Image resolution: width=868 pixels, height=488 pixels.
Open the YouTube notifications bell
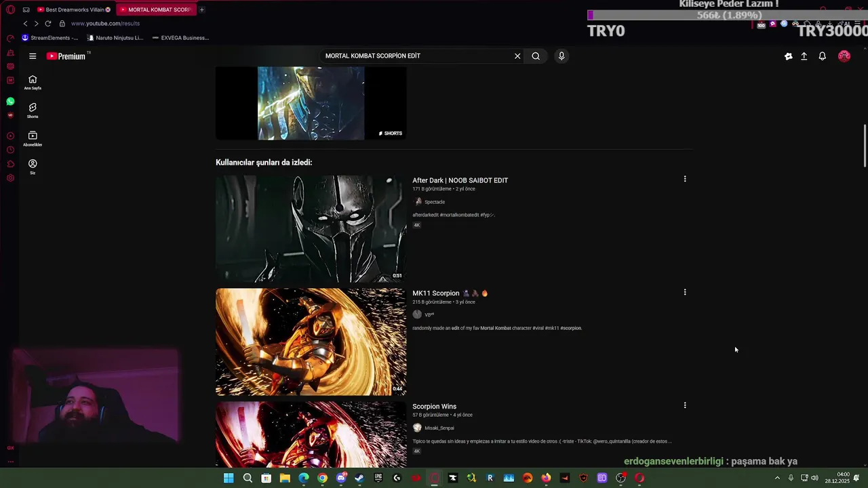tap(823, 56)
